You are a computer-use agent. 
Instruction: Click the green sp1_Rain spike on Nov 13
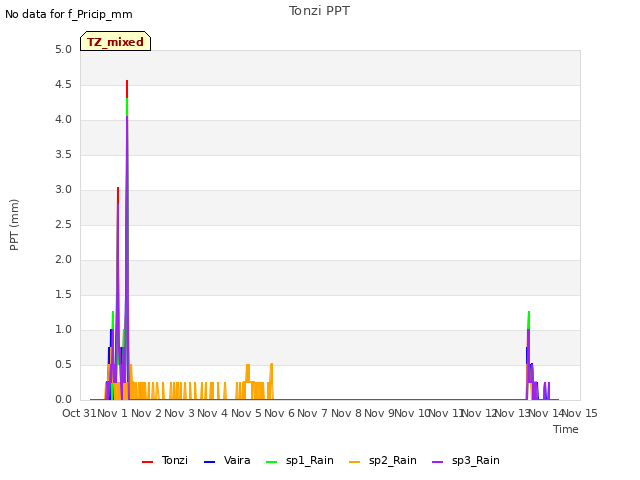pyautogui.click(x=529, y=320)
